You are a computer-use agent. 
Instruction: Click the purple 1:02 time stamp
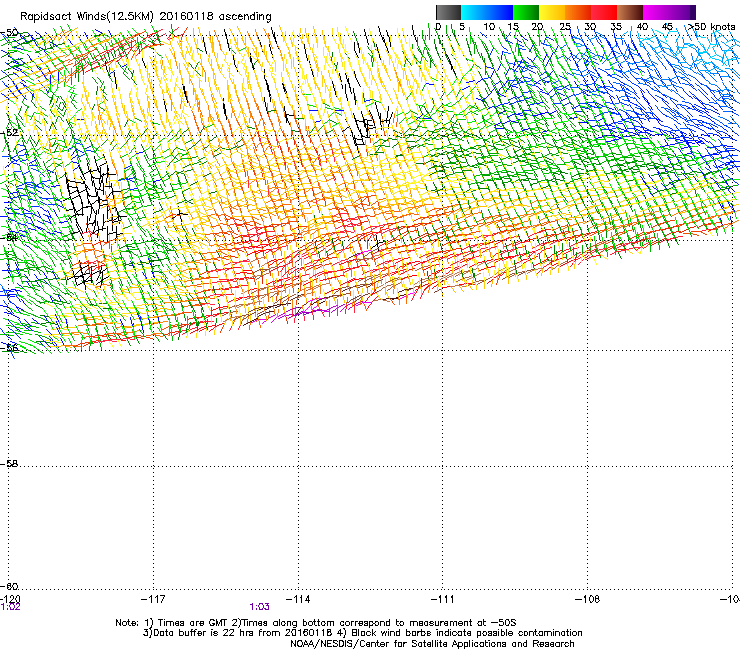[x=10, y=607]
